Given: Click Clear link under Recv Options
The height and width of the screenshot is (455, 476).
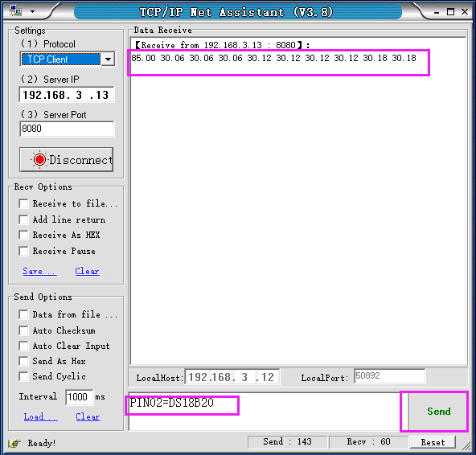Looking at the screenshot, I should click(87, 271).
